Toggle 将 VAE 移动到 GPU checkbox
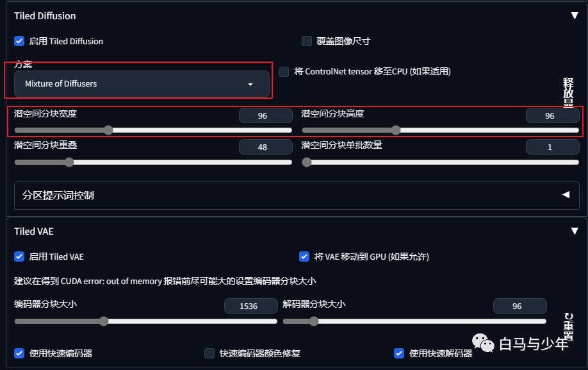This screenshot has height=370, width=588. click(x=304, y=256)
